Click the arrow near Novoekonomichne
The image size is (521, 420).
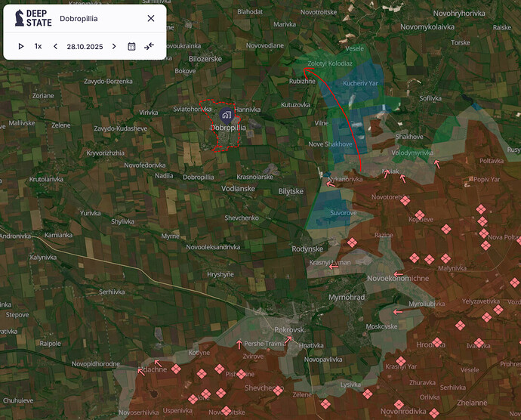pos(397,274)
